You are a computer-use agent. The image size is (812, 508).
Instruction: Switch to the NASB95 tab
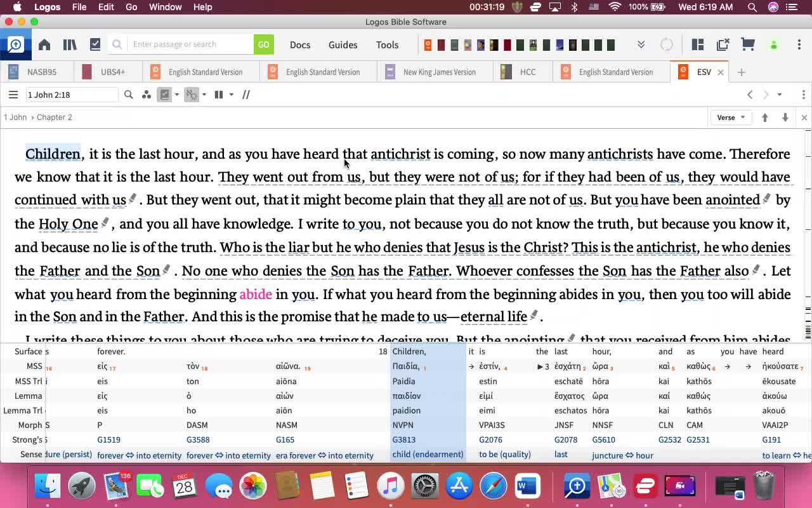point(37,72)
